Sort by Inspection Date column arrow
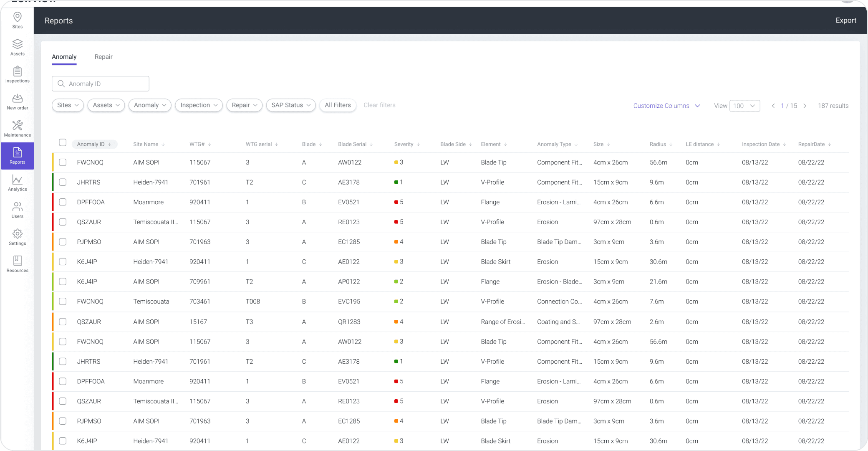Image resolution: width=868 pixels, height=451 pixels. 785,144
